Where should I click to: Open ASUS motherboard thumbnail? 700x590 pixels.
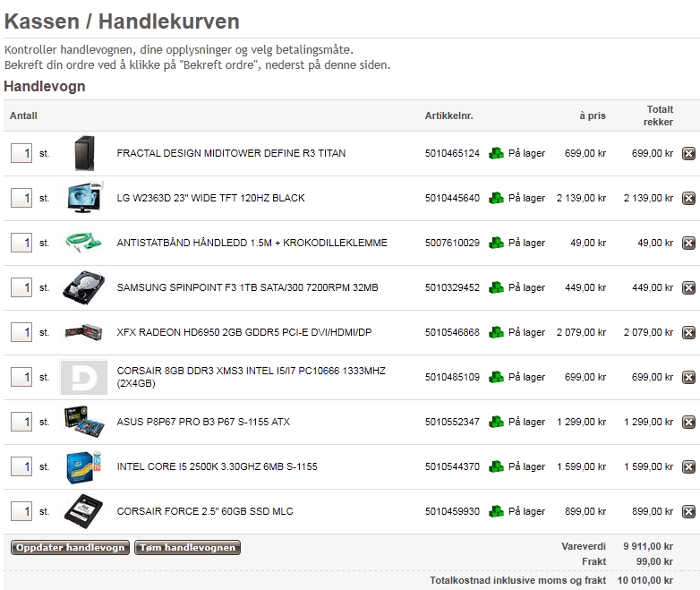[83, 422]
